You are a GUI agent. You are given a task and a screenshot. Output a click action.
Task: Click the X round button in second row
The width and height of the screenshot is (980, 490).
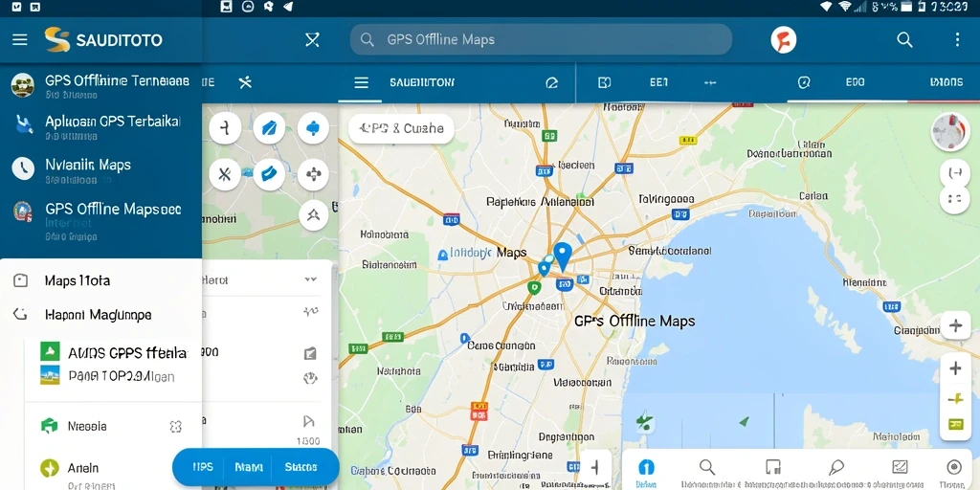point(225,174)
